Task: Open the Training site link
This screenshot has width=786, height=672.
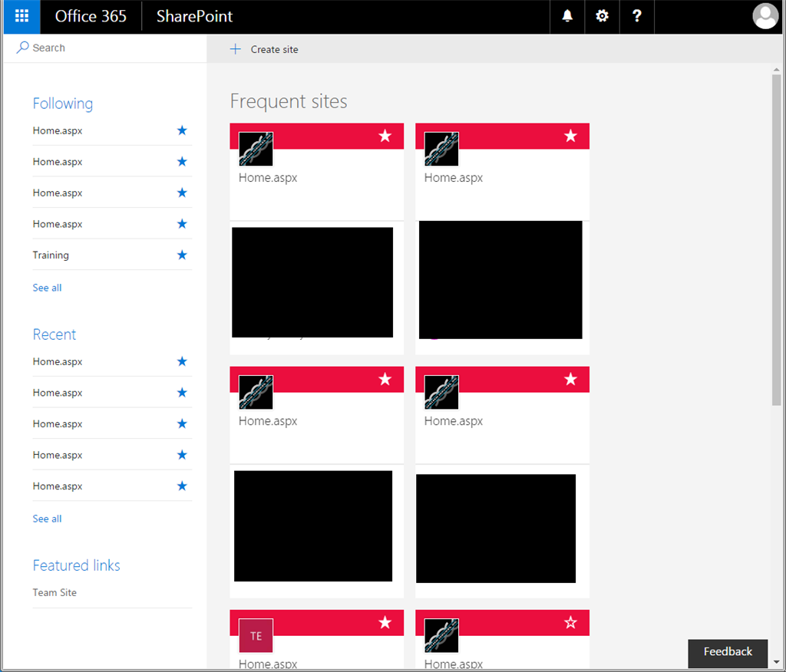Action: pos(51,255)
